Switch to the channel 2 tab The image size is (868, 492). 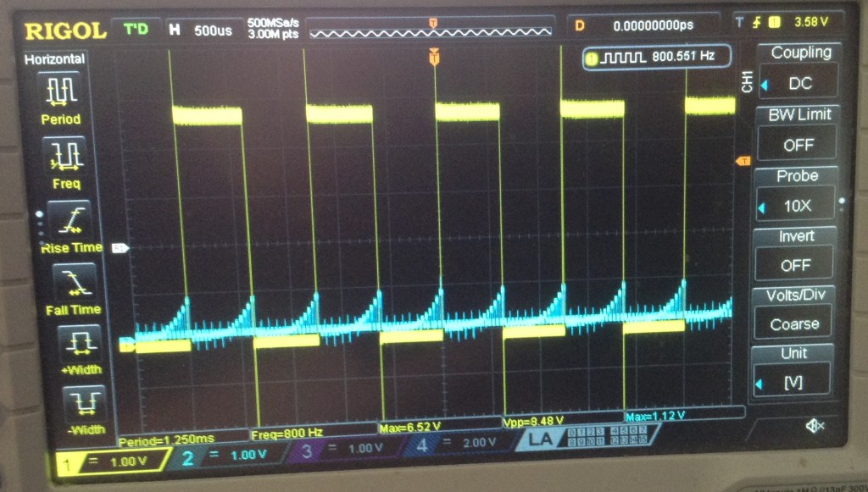[x=223, y=453]
